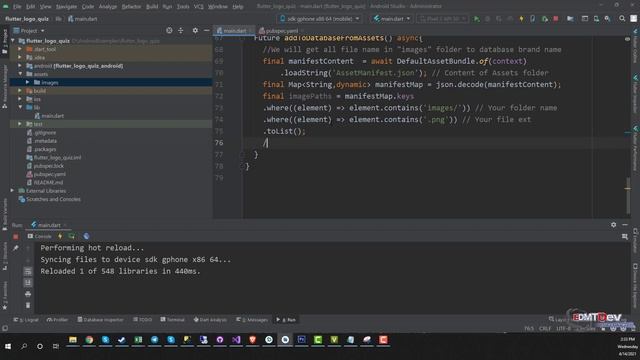This screenshot has width=640, height=360.
Task: Hide the Run panel with minus icon
Action: click(625, 225)
